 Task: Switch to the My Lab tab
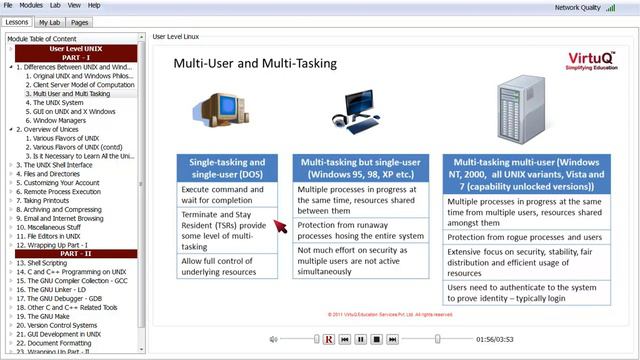[49, 22]
